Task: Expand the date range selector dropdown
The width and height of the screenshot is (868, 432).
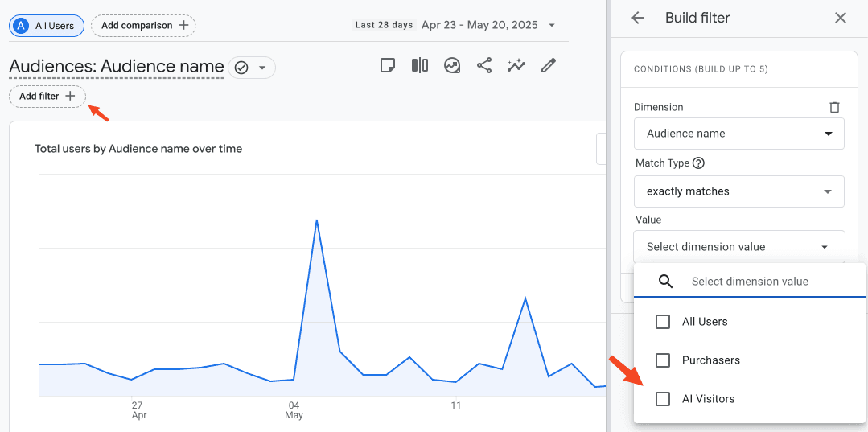Action: [x=551, y=26]
